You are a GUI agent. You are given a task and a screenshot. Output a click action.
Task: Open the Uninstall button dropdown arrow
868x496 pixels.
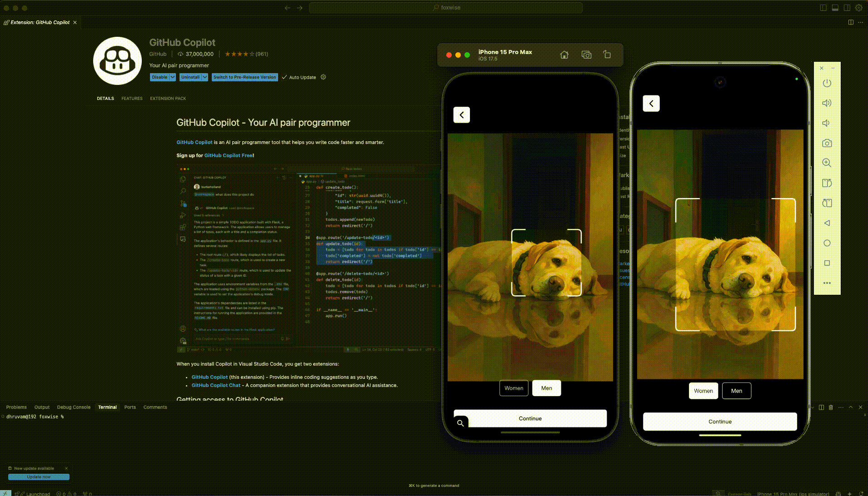[205, 77]
